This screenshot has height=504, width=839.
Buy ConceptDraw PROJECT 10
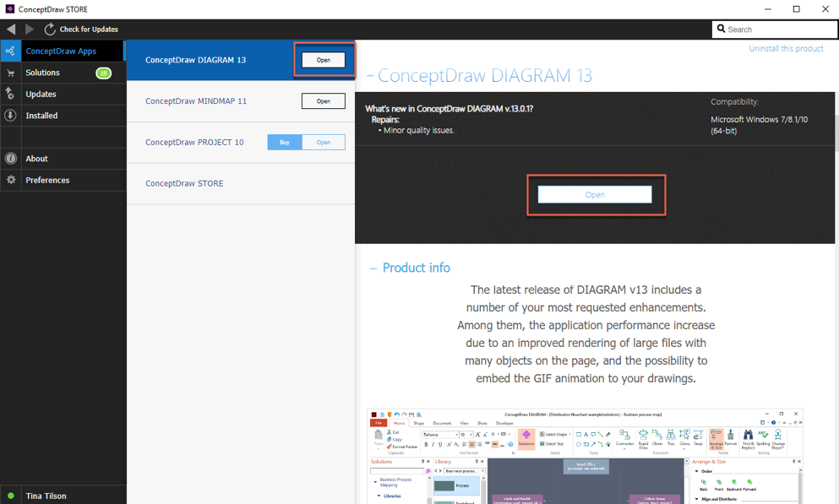point(285,142)
